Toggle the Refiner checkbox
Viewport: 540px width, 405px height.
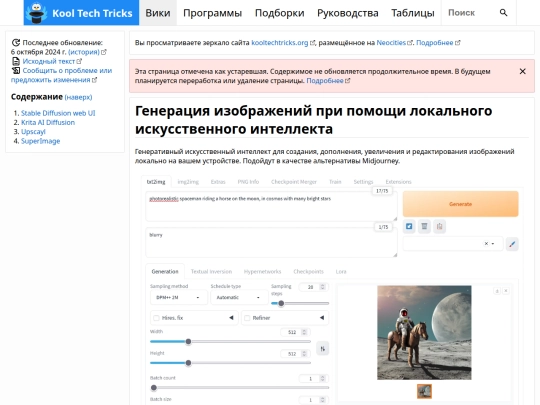tap(247, 318)
